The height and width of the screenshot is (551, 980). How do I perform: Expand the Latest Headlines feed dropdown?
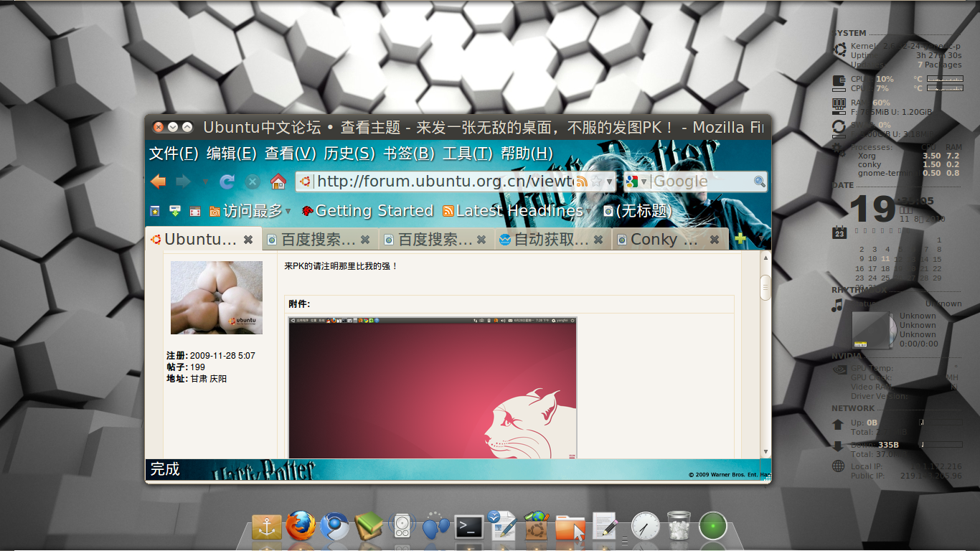click(587, 211)
